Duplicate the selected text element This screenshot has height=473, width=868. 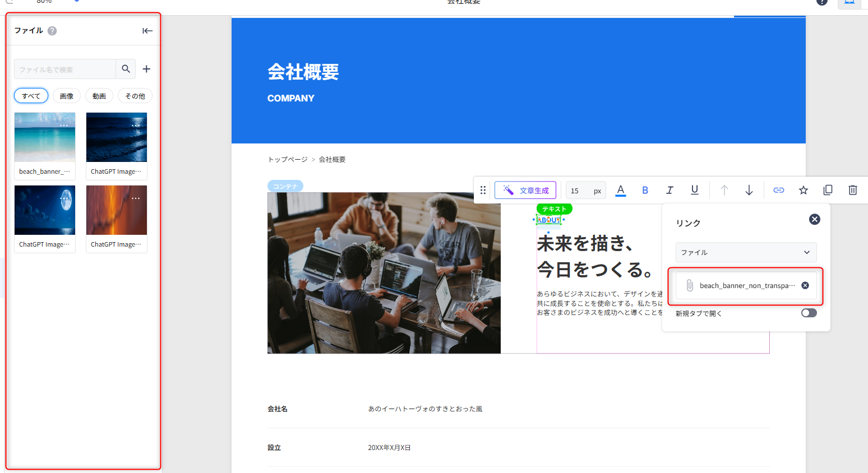point(828,190)
